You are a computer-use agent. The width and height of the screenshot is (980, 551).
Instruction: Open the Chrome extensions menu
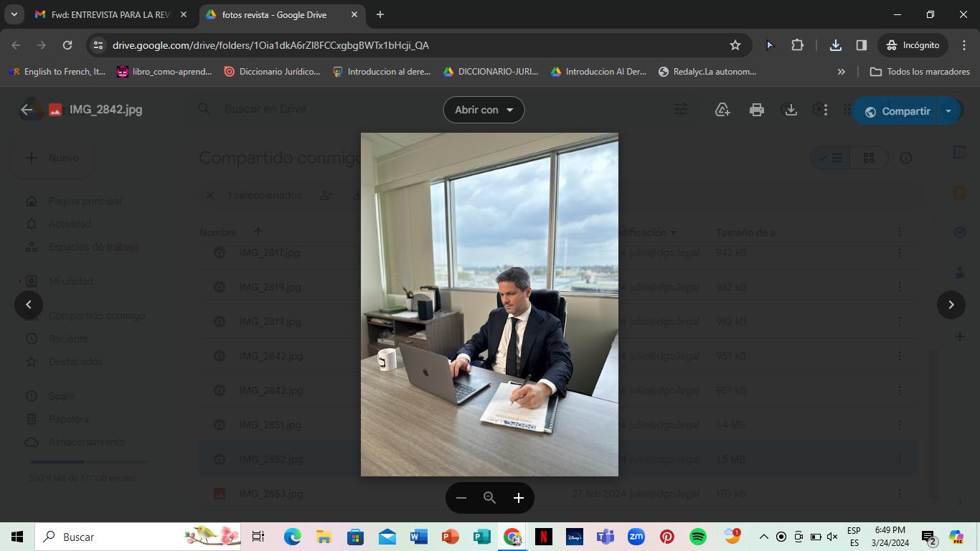[x=797, y=45]
